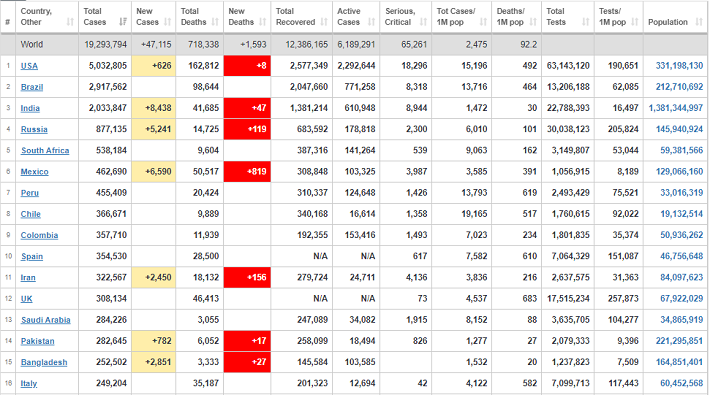Open the Chile country link

pyautogui.click(x=30, y=214)
